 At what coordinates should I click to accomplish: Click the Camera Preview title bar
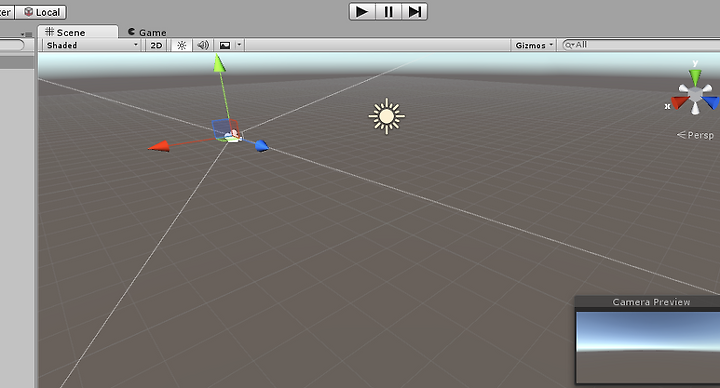[x=647, y=302]
